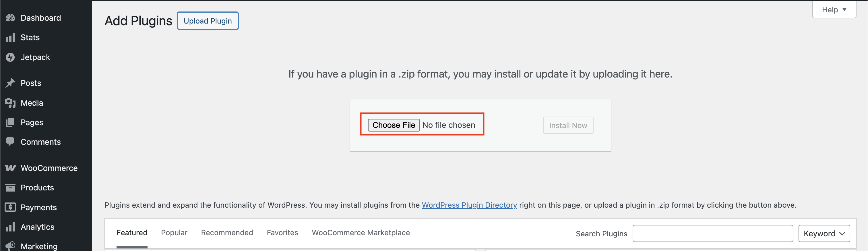
Task: Open the Dashboard from the sidebar
Action: (10, 18)
